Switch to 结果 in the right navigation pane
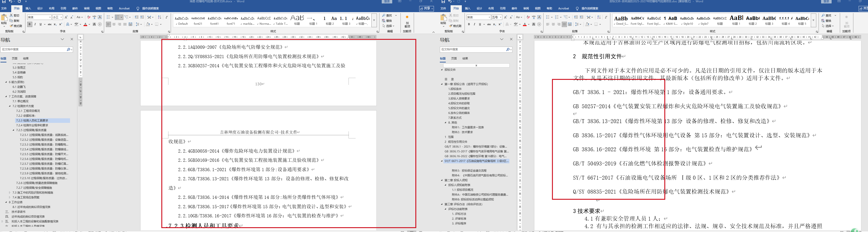Image resolution: width=868 pixels, height=232 pixels. [x=465, y=59]
